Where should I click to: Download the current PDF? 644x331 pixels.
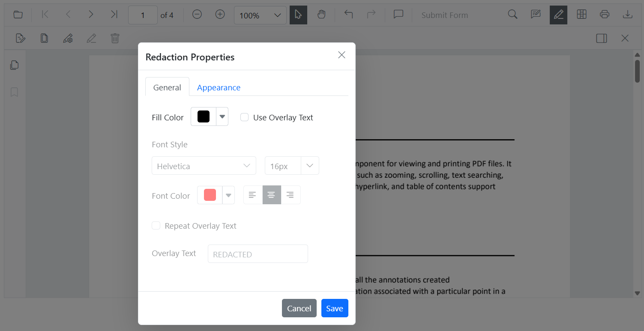click(x=627, y=14)
